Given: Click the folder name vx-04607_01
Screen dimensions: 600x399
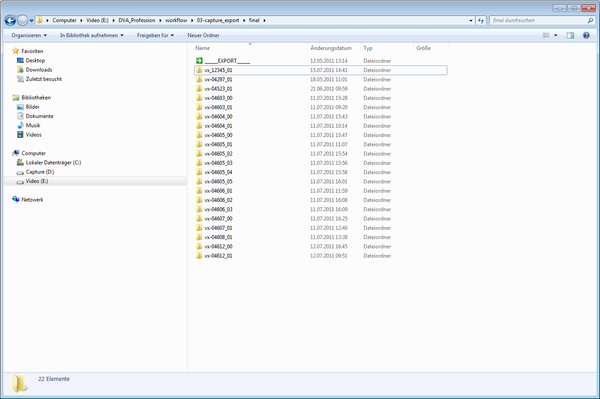Looking at the screenshot, I should pos(218,228).
